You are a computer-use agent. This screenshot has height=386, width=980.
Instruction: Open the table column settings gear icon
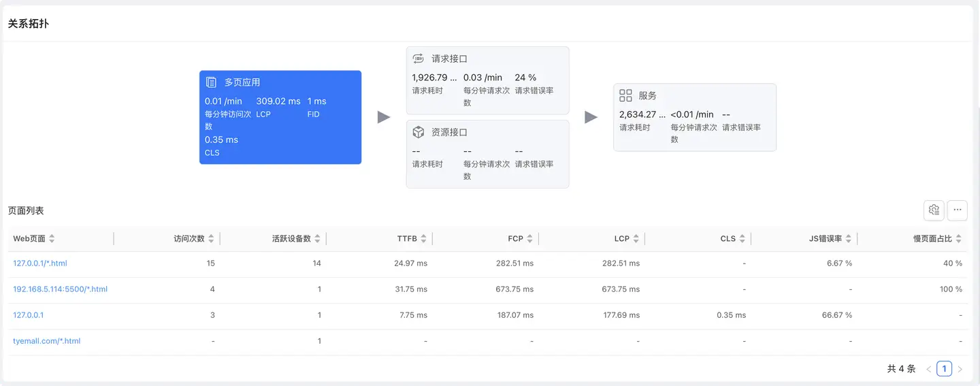point(934,210)
